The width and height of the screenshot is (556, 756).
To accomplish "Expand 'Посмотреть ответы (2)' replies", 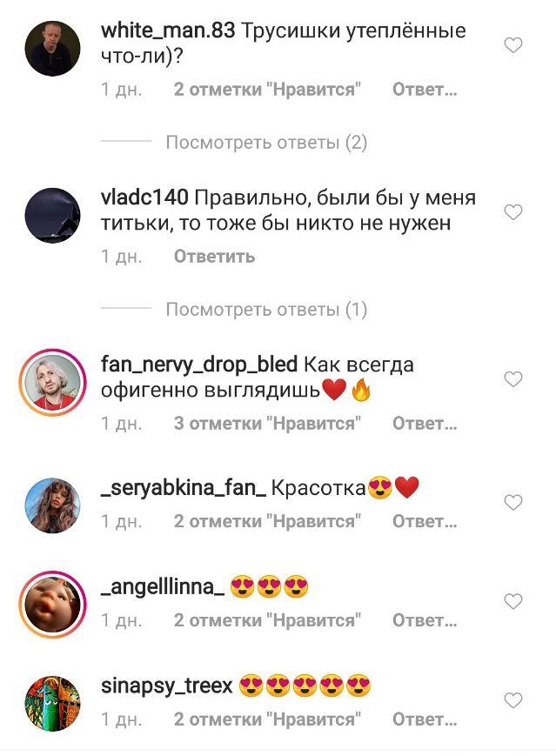I will [266, 143].
